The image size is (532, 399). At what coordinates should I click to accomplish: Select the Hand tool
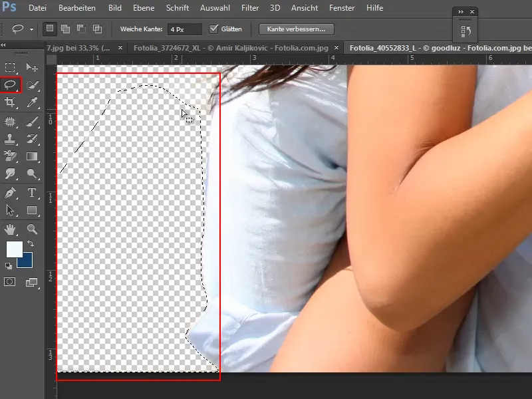[x=10, y=229]
